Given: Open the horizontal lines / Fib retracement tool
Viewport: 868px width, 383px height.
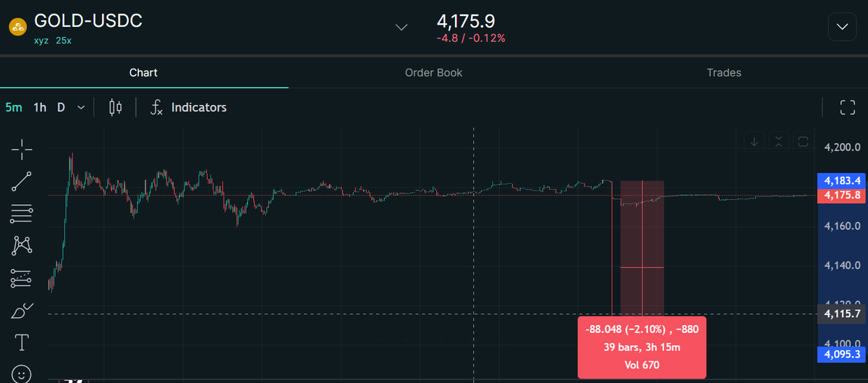Looking at the screenshot, I should point(22,214).
